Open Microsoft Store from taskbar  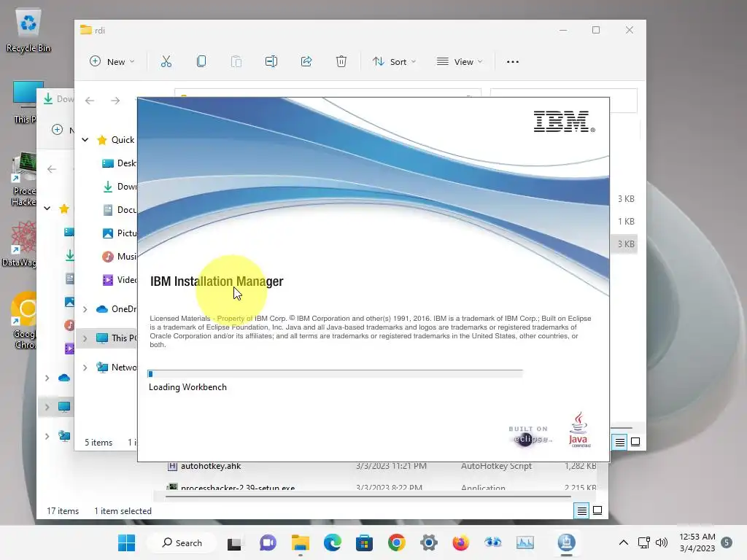pos(364,542)
